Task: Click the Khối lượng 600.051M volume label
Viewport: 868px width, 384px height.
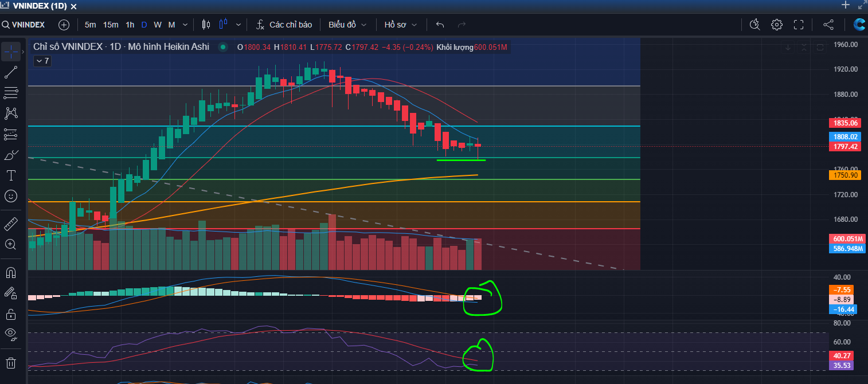Action: click(472, 47)
